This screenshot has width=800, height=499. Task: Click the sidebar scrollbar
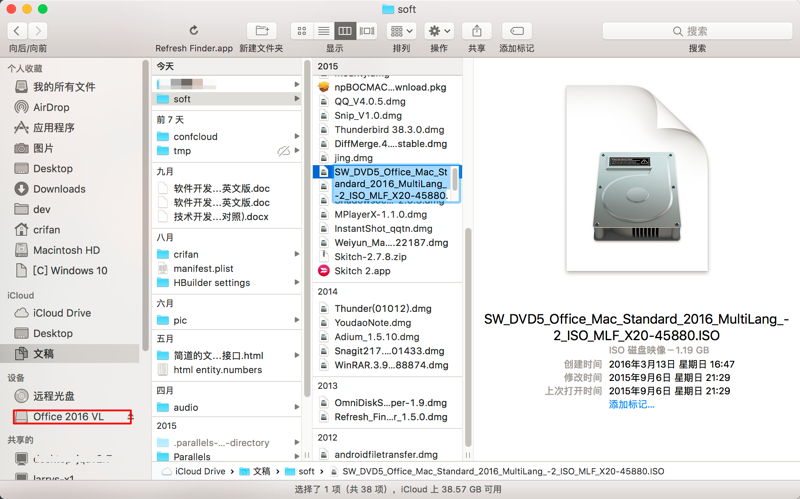tap(145, 205)
